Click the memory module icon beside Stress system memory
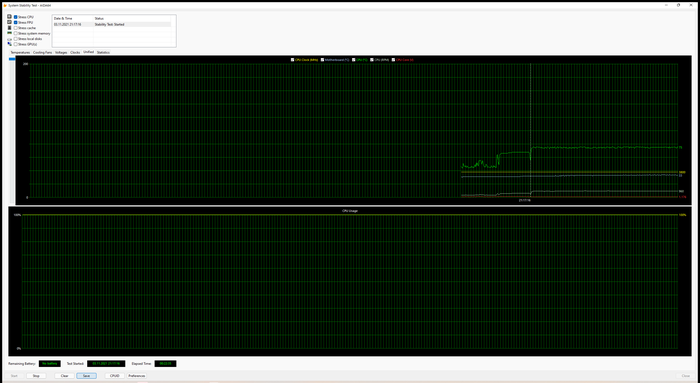This screenshot has height=383, width=700. (9, 33)
